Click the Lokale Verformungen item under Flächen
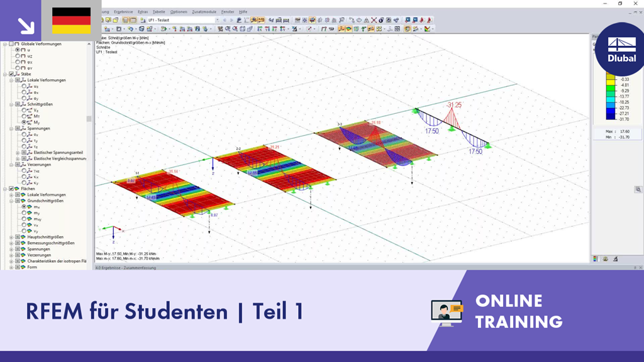The image size is (644, 362). click(47, 195)
